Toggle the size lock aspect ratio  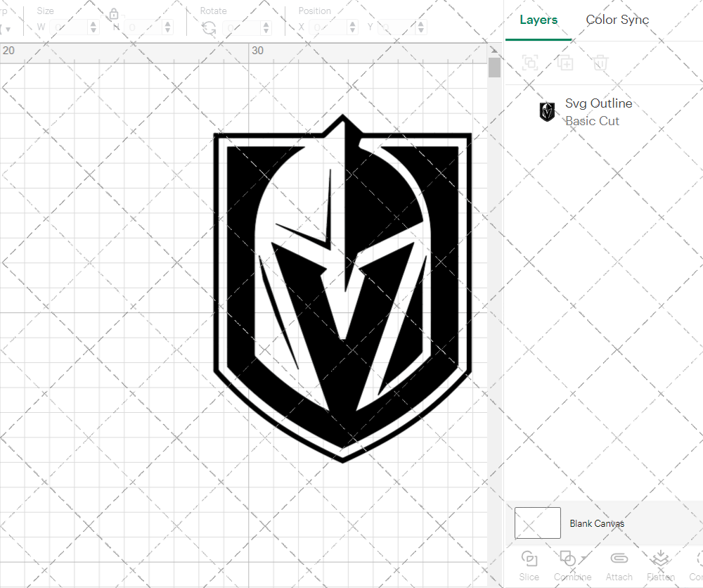[x=114, y=13]
